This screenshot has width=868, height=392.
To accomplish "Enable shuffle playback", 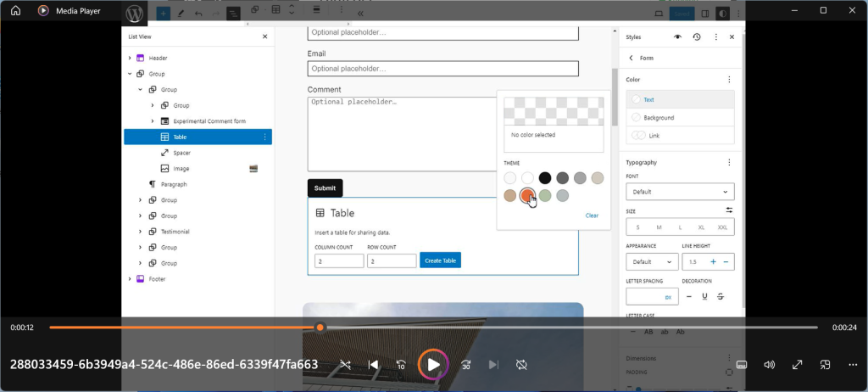I will click(x=345, y=365).
